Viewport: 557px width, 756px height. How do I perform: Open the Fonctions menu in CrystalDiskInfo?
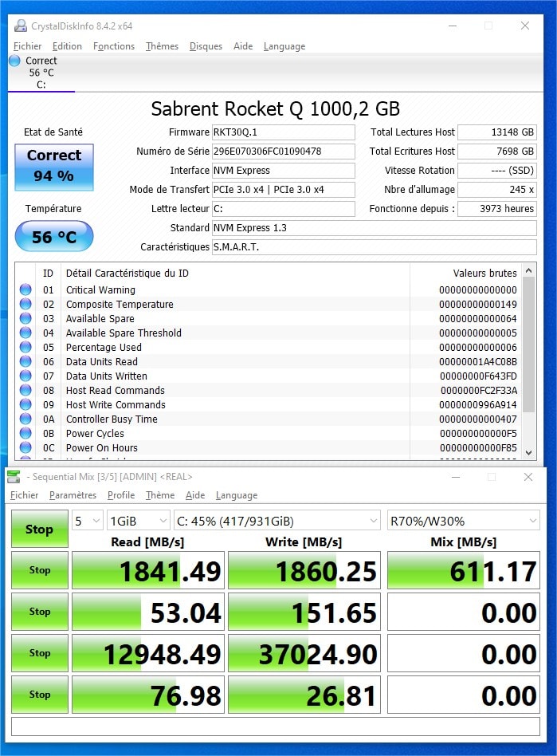point(114,46)
